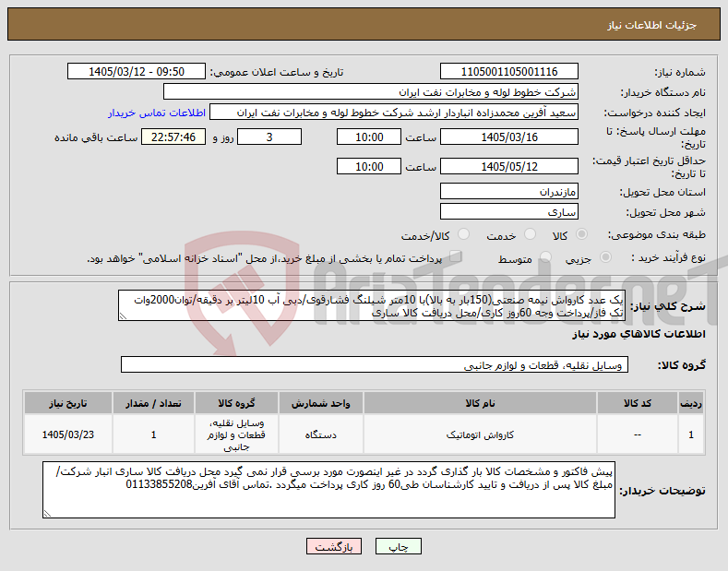Toggle the اسناد خزانه اسلامی payment checkbox

[455, 256]
